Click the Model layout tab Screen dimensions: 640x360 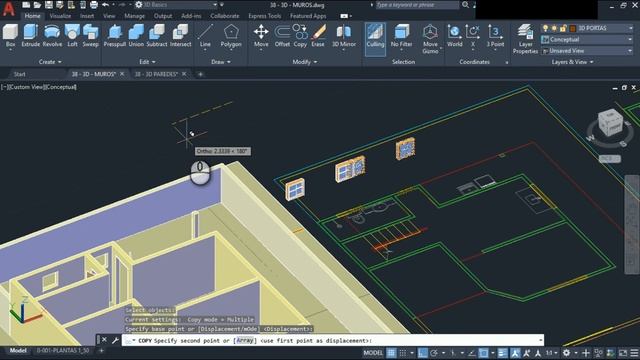(x=18, y=350)
